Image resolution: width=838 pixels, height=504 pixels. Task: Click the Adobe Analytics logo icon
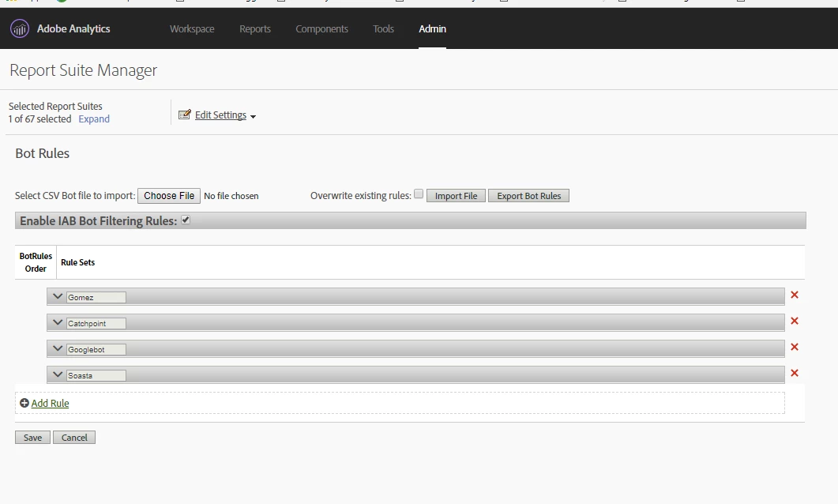click(x=20, y=29)
